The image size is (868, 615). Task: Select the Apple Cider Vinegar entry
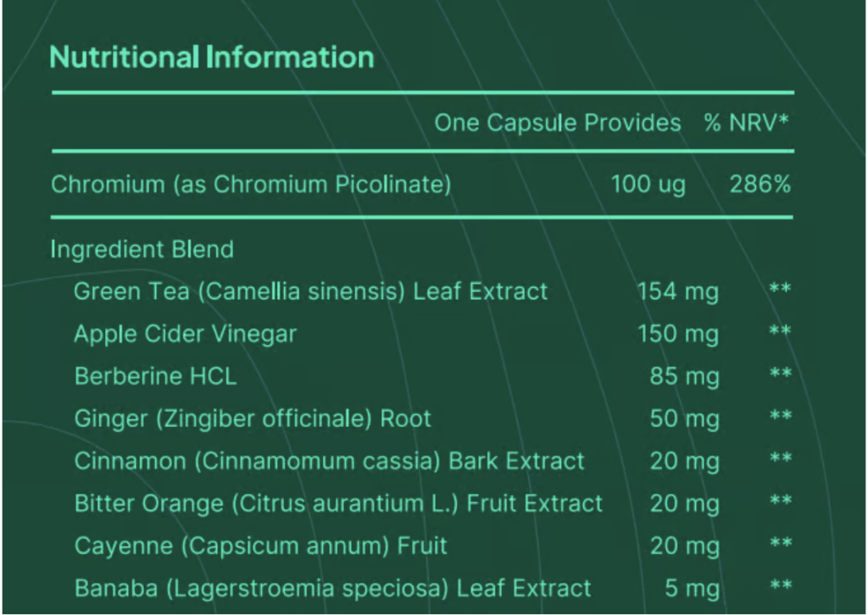[x=185, y=334]
